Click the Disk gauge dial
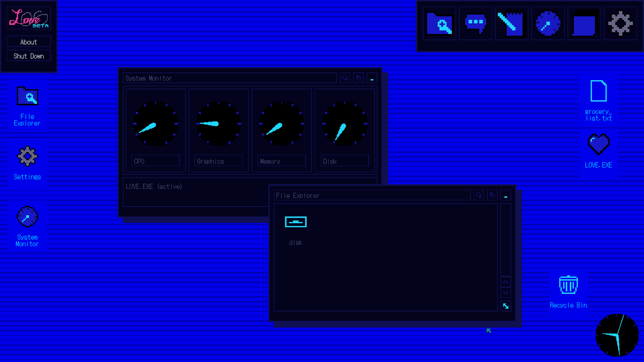The image size is (644, 362). tap(345, 124)
